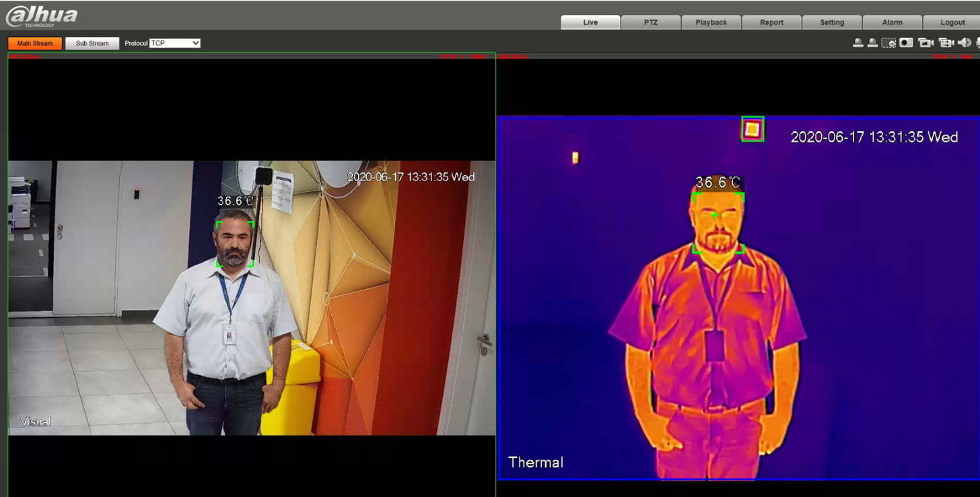Switch to the Sub Stream button
The height and width of the screenshot is (497, 980).
tap(92, 43)
